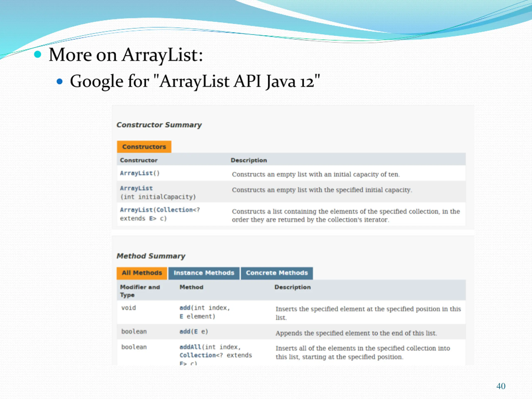Click the 'Google for ArrayList API Java 12' line
Image resolution: width=532 pixels, height=399 pixels.
[195, 81]
